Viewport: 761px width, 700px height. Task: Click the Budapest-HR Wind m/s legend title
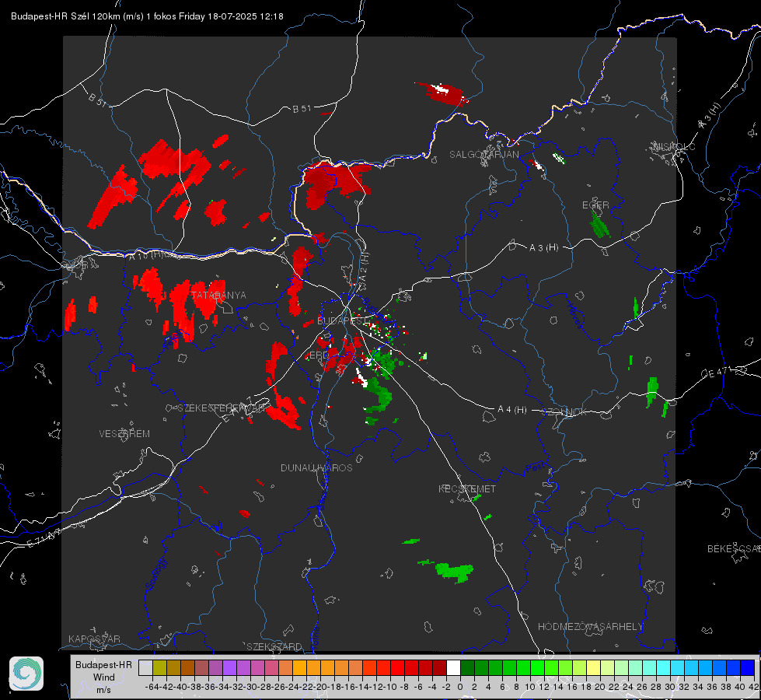pyautogui.click(x=103, y=677)
